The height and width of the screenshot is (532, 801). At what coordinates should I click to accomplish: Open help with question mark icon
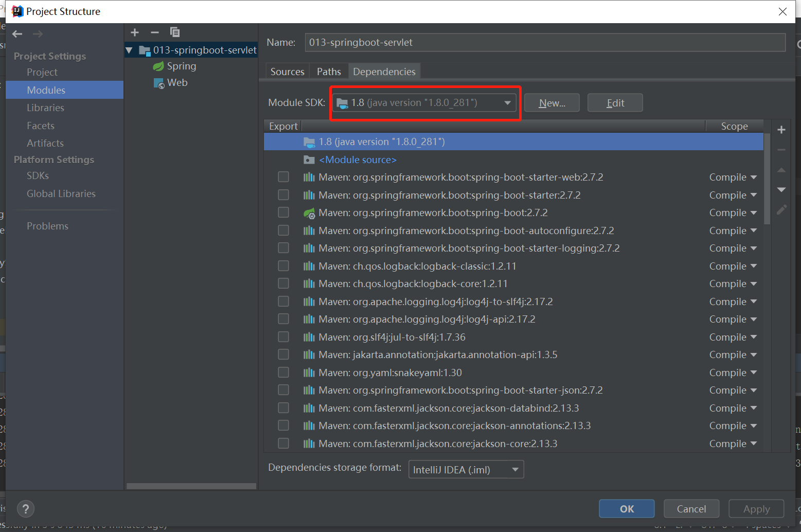click(x=26, y=509)
